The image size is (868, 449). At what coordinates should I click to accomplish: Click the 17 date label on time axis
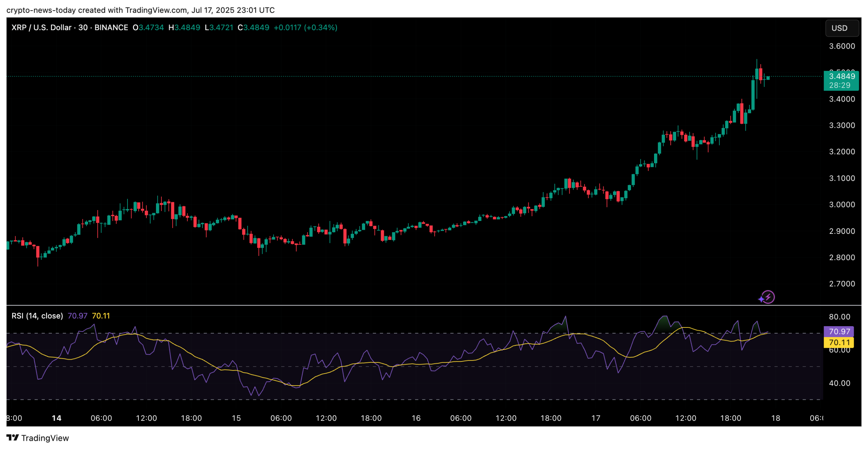tap(595, 418)
